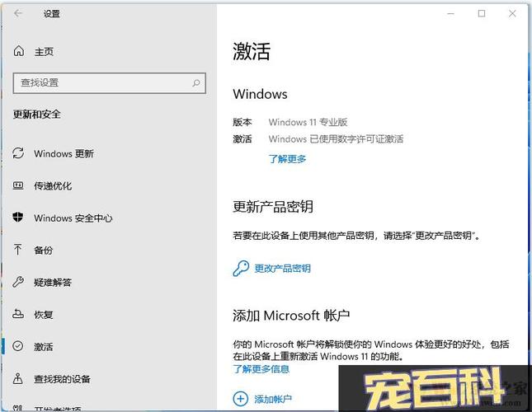Screen dimensions: 532x412
Task: Click the 备份 upload arrow icon
Action: point(17,250)
